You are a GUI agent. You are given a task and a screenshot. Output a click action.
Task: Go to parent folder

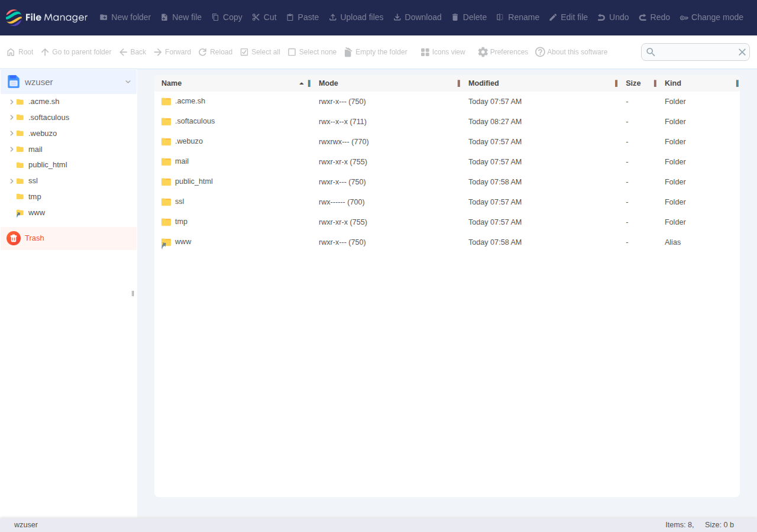(x=76, y=52)
